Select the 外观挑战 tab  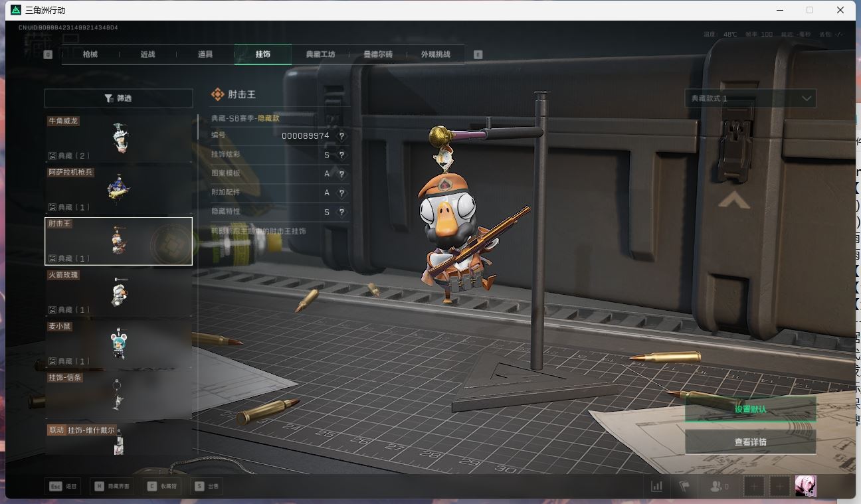click(x=435, y=54)
